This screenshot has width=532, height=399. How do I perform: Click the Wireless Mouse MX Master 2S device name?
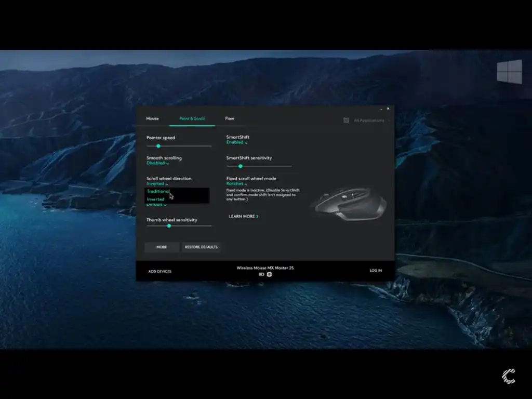pyautogui.click(x=265, y=268)
